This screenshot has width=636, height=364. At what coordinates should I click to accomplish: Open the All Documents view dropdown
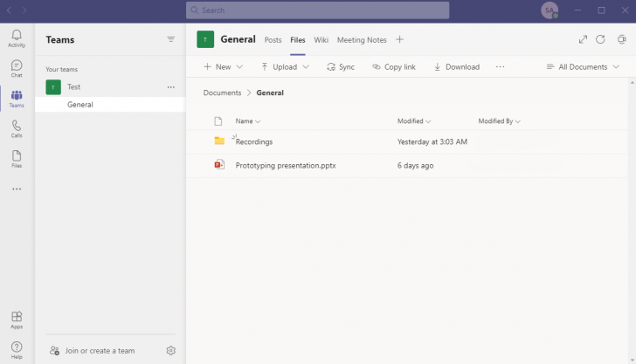(x=583, y=67)
